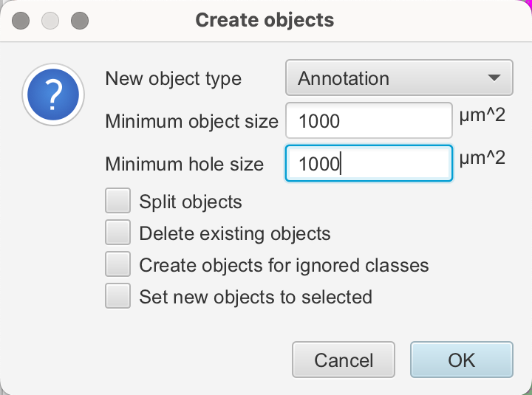This screenshot has height=395, width=532.
Task: Enable the Split objects checkbox
Action: (118, 202)
